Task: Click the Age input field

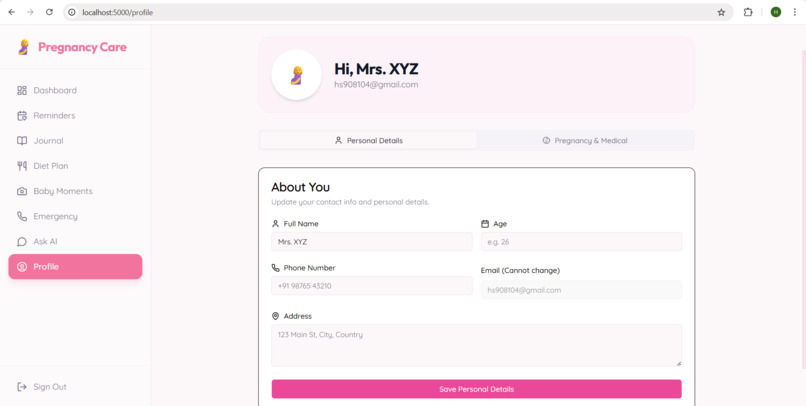Action: click(581, 242)
